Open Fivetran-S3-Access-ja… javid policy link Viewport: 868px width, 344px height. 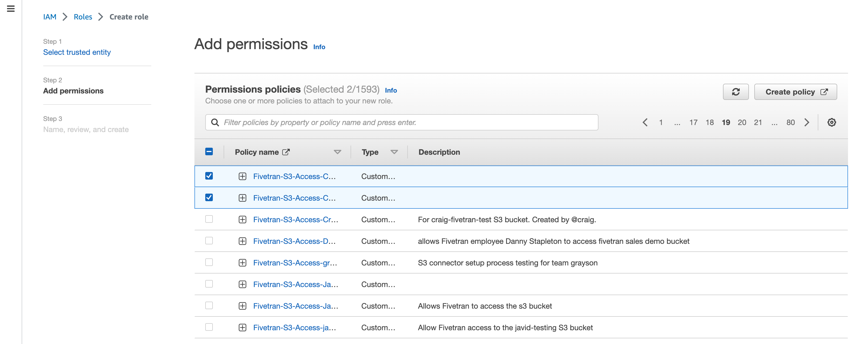294,328
